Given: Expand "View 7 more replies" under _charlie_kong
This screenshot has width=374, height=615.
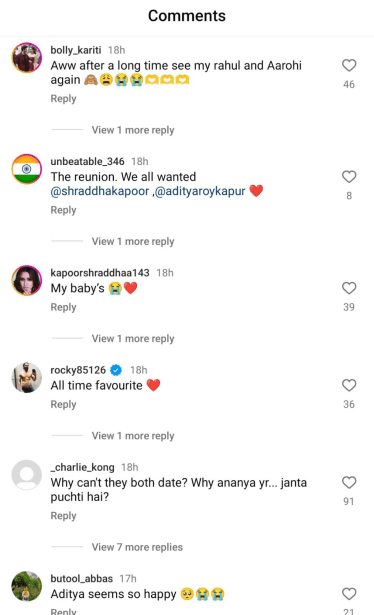Looking at the screenshot, I should 137,547.
